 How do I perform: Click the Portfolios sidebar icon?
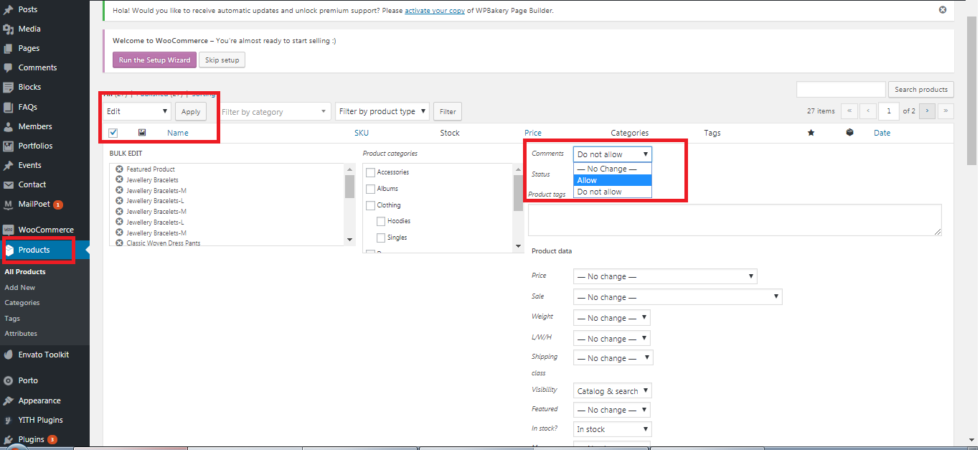pyautogui.click(x=8, y=146)
